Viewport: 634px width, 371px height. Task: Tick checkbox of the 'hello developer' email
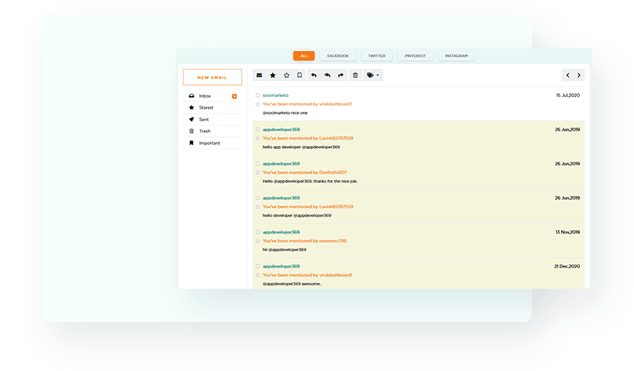[x=258, y=198]
